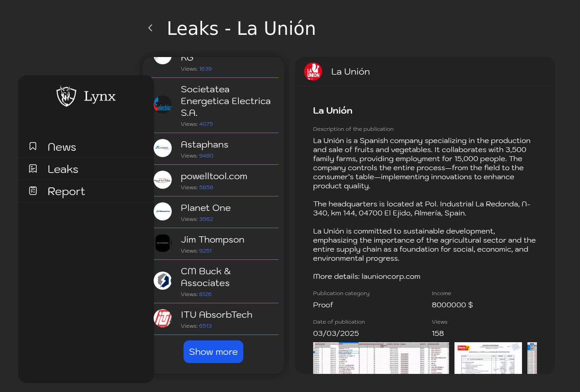This screenshot has height=392, width=580.
Task: Click the CM Buck & Associates logo
Action: (163, 281)
